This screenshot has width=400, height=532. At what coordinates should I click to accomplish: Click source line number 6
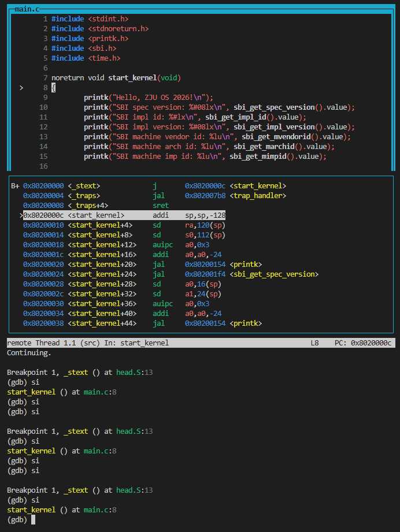(46, 68)
